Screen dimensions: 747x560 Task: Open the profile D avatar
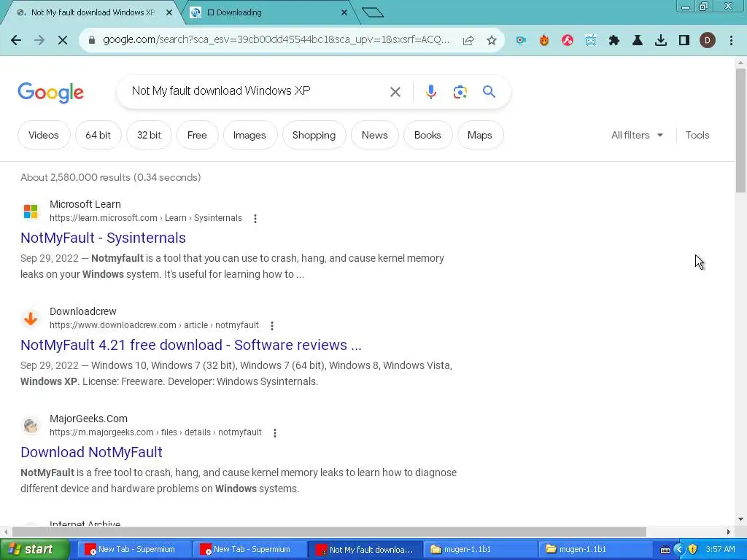point(708,41)
